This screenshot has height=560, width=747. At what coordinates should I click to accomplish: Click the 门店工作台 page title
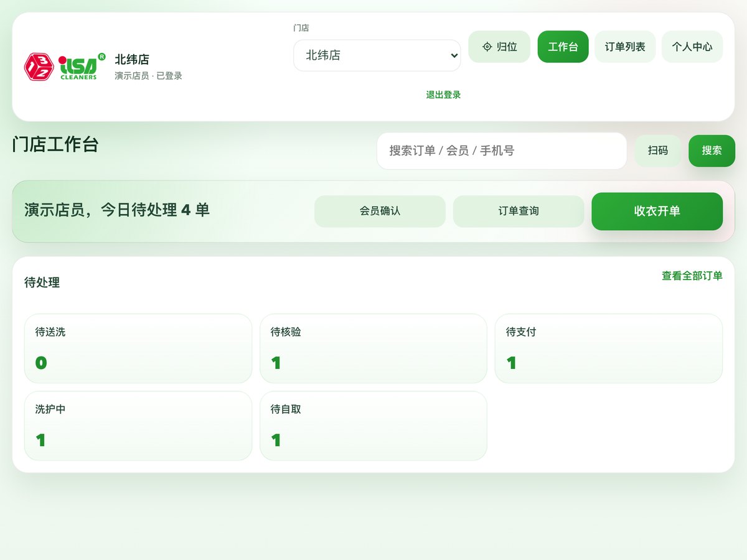coord(55,144)
